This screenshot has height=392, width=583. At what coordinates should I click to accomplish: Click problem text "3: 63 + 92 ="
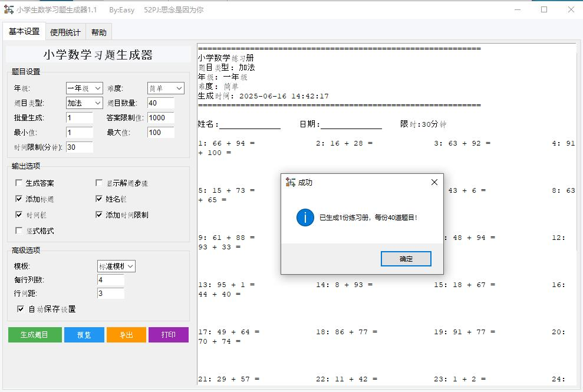(x=462, y=143)
